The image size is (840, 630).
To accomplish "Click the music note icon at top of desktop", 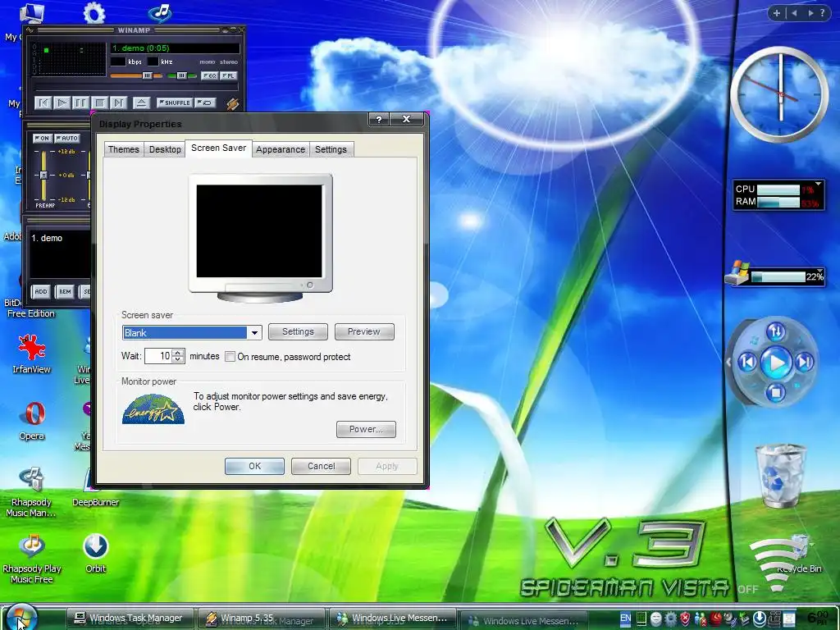I will pos(160,13).
